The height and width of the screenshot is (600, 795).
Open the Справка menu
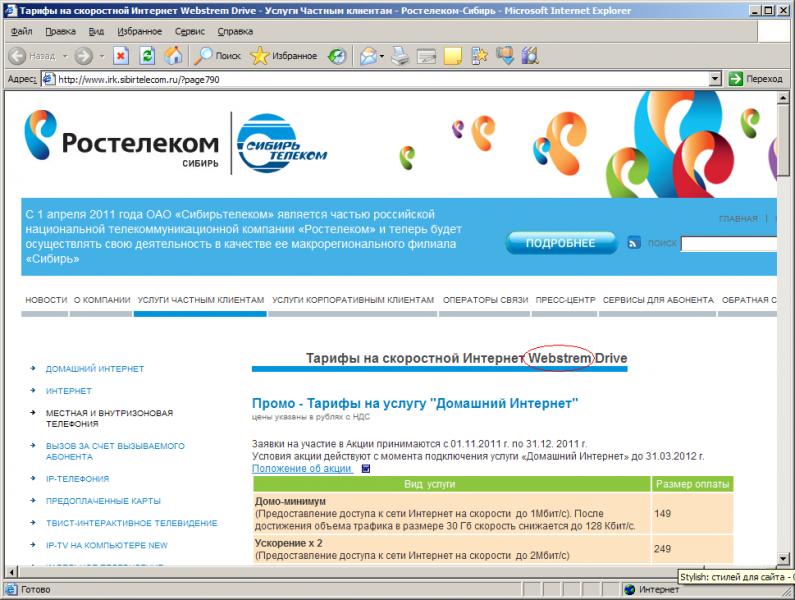click(235, 31)
